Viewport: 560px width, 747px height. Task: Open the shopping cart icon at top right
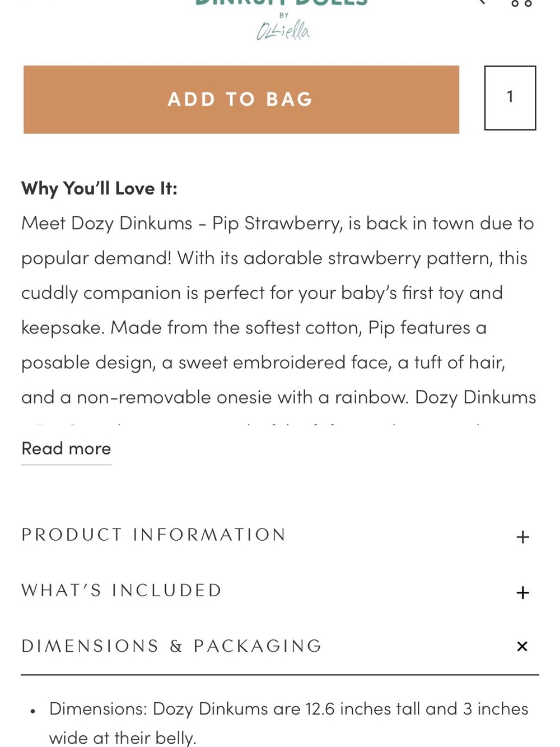pyautogui.click(x=521, y=3)
